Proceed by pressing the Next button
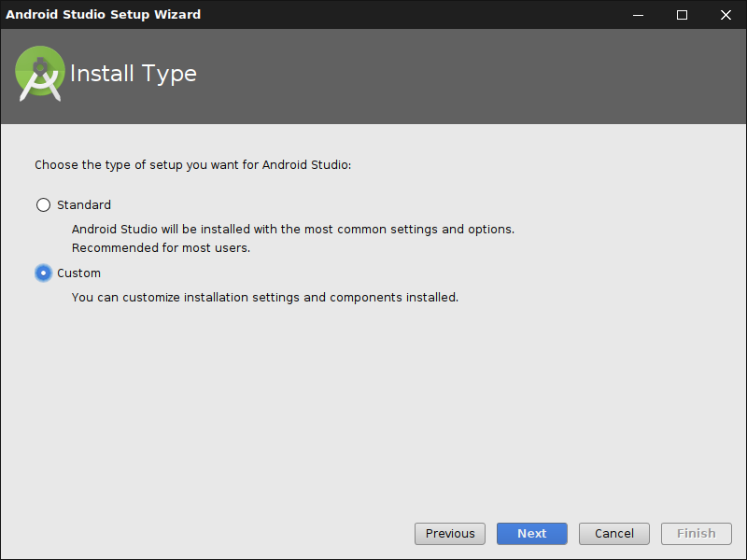 click(531, 534)
